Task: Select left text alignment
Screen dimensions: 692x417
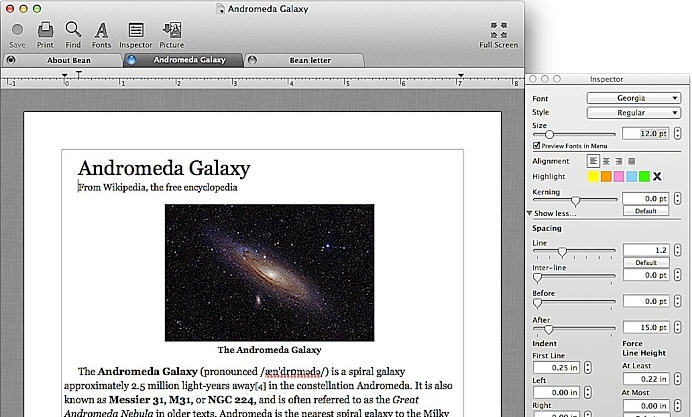Action: [593, 161]
